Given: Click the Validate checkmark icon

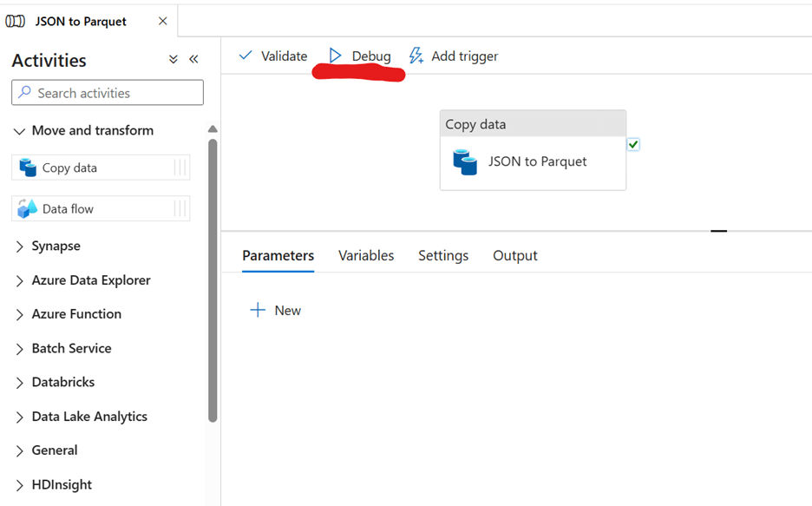Looking at the screenshot, I should 246,56.
